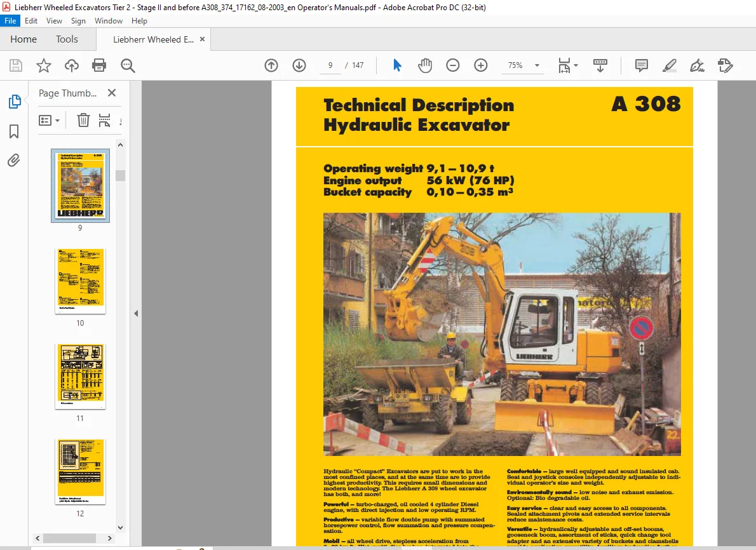Close the Page Thumbnails panel
This screenshot has width=756, height=550.
click(x=112, y=93)
